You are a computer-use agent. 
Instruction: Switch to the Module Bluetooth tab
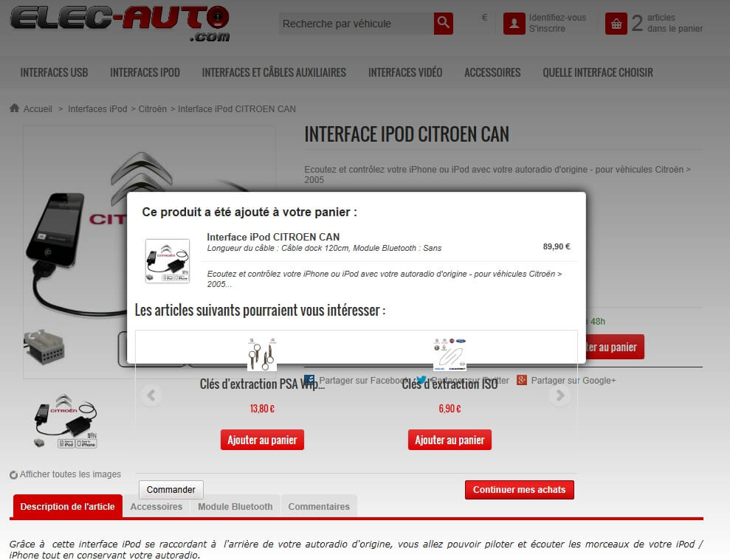[235, 506]
